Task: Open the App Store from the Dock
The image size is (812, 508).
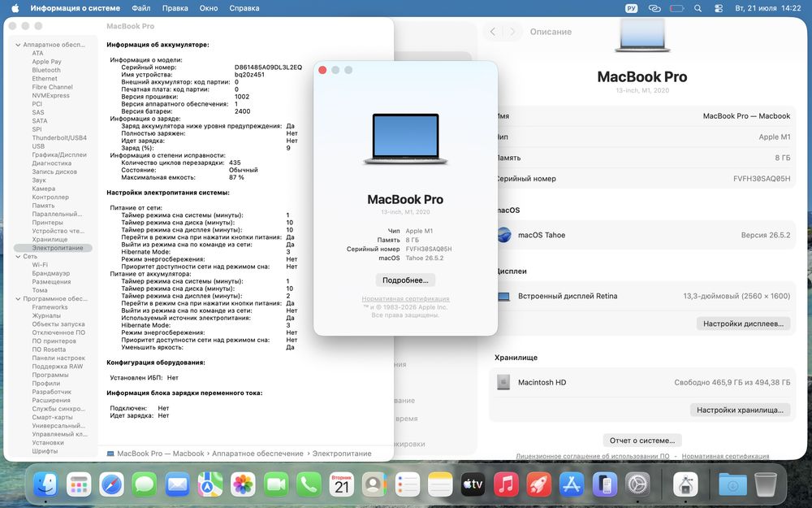Action: (x=572, y=485)
